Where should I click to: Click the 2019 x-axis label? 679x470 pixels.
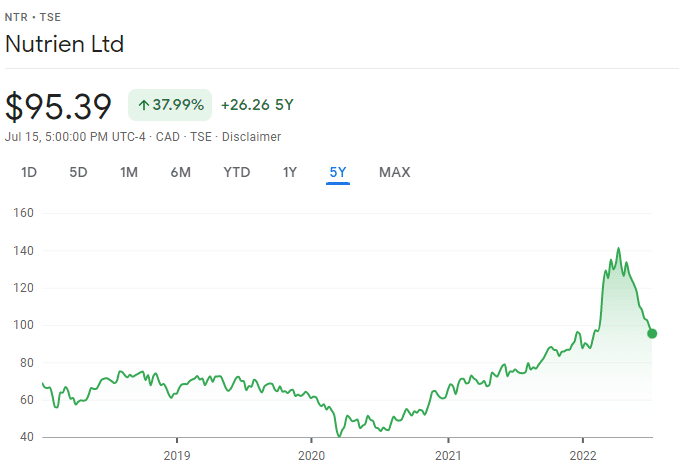point(177,456)
